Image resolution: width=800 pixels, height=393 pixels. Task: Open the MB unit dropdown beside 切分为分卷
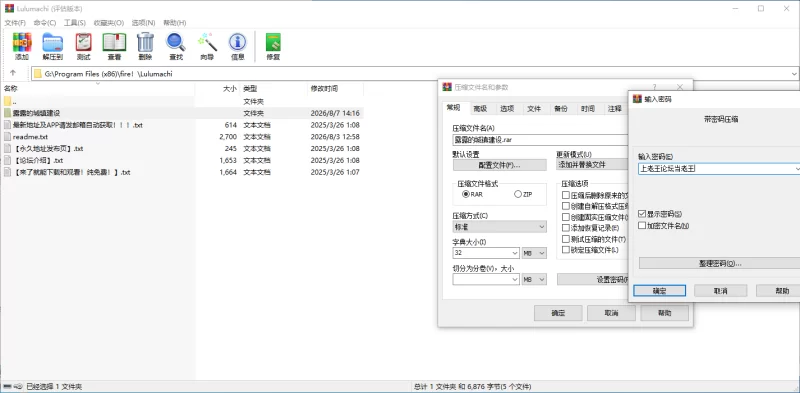[534, 279]
